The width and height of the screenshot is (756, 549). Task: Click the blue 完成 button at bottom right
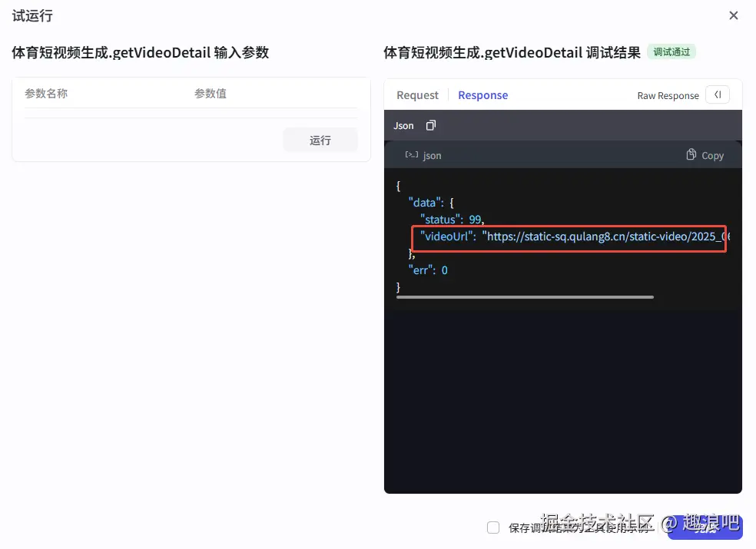click(x=705, y=528)
